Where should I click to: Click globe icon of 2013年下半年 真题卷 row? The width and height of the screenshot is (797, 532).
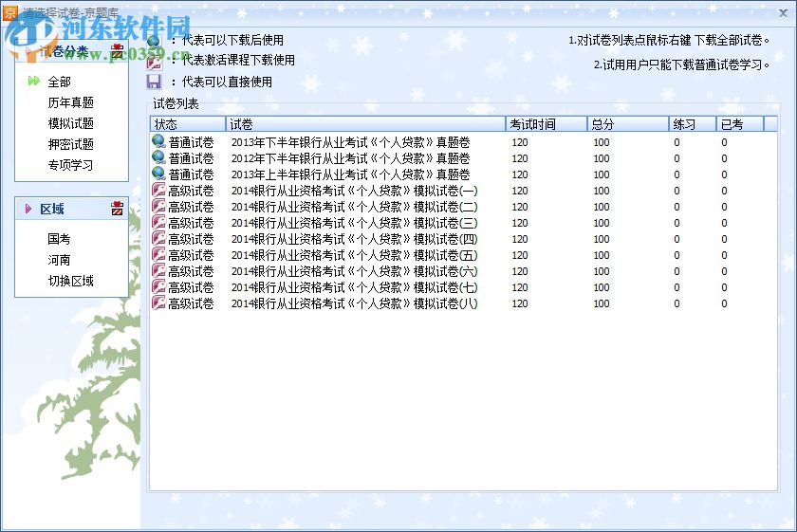click(x=159, y=141)
